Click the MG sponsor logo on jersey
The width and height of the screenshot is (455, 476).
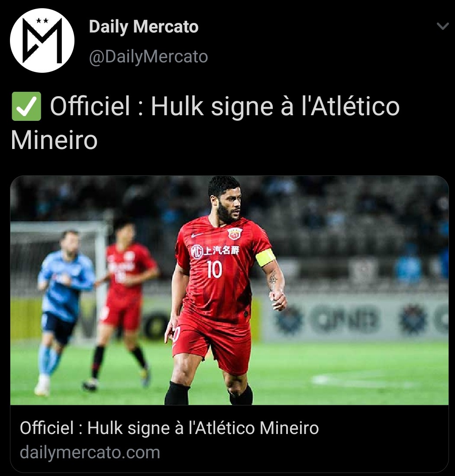pyautogui.click(x=197, y=252)
